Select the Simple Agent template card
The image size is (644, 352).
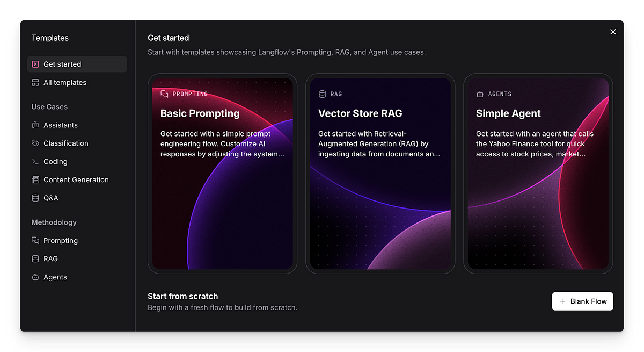click(538, 174)
